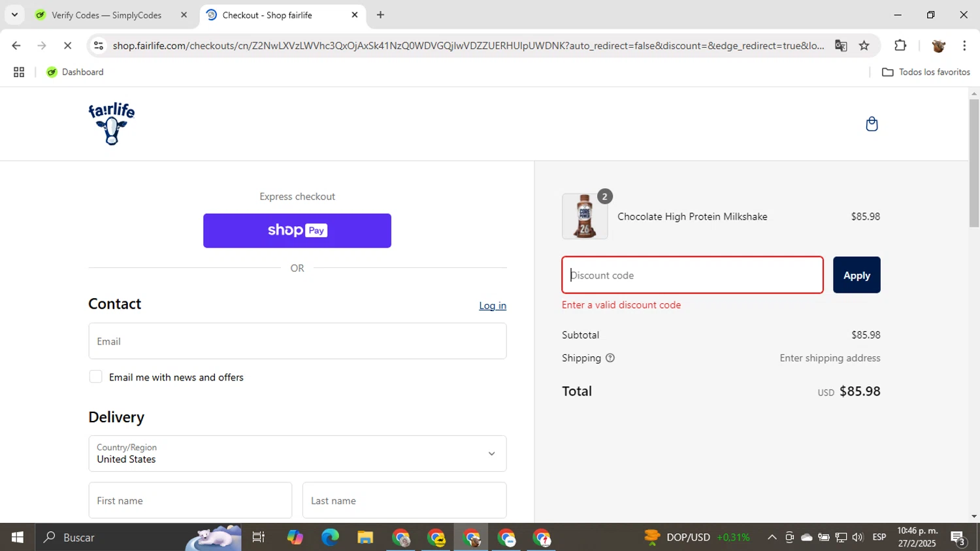Image resolution: width=980 pixels, height=551 pixels.
Task: Go back to previous page
Action: click(16, 46)
